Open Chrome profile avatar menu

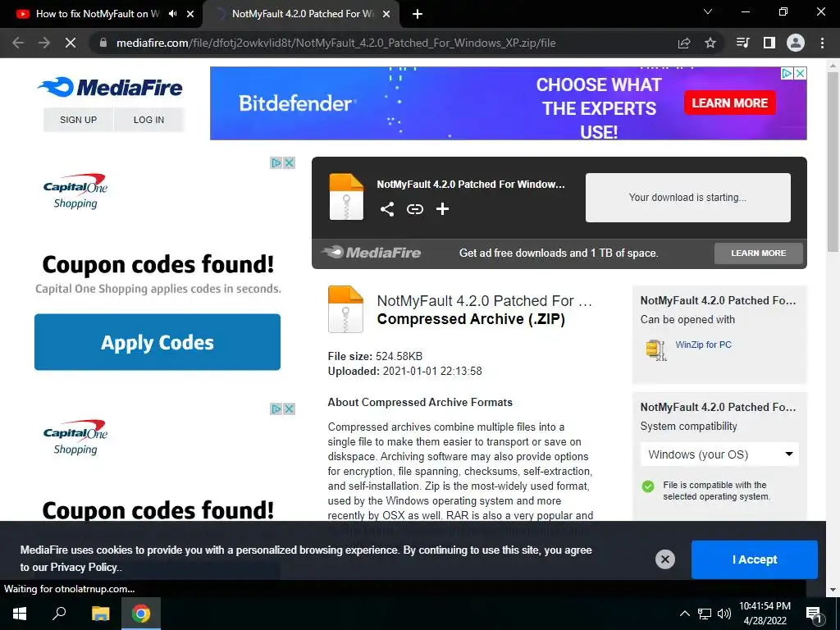(796, 43)
